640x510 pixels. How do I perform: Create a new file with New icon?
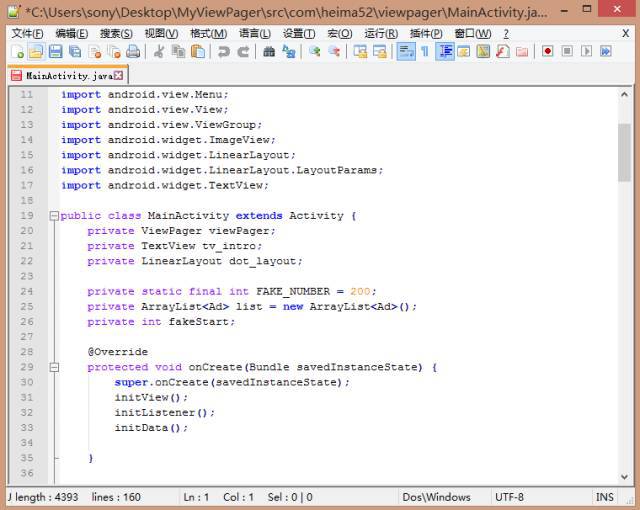(17, 52)
